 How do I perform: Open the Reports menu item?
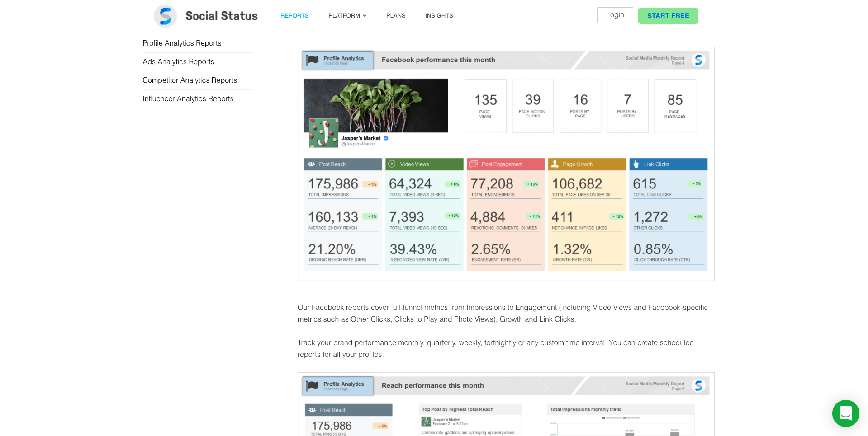coord(294,15)
